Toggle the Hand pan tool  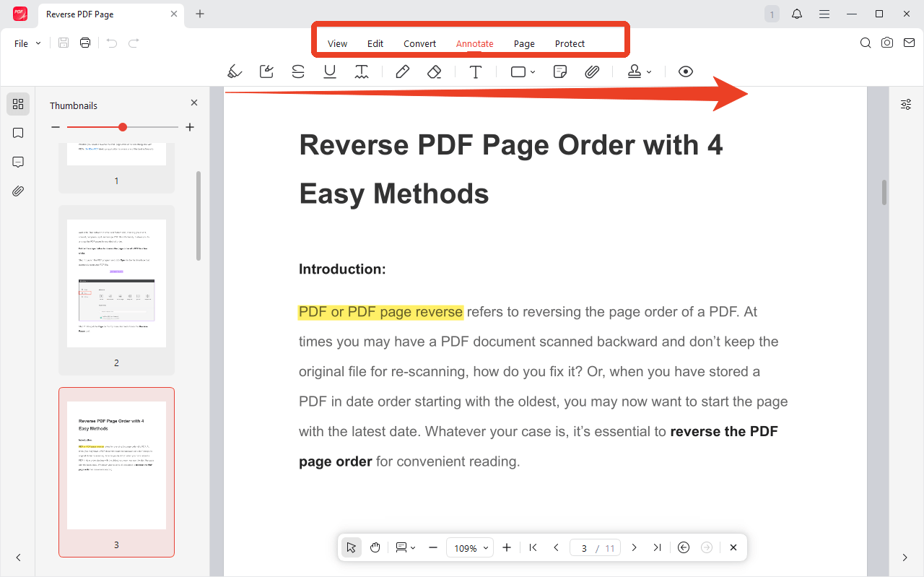click(x=375, y=547)
